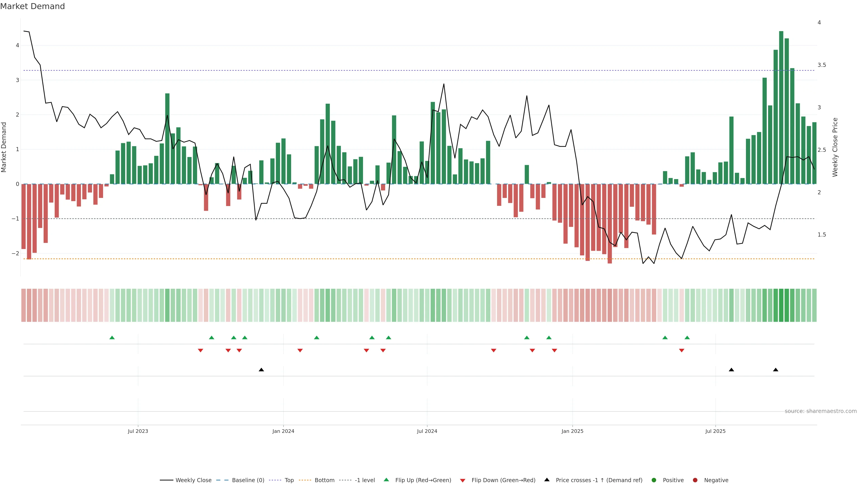Click Price crosses -1 black triangle legend

coord(547,480)
